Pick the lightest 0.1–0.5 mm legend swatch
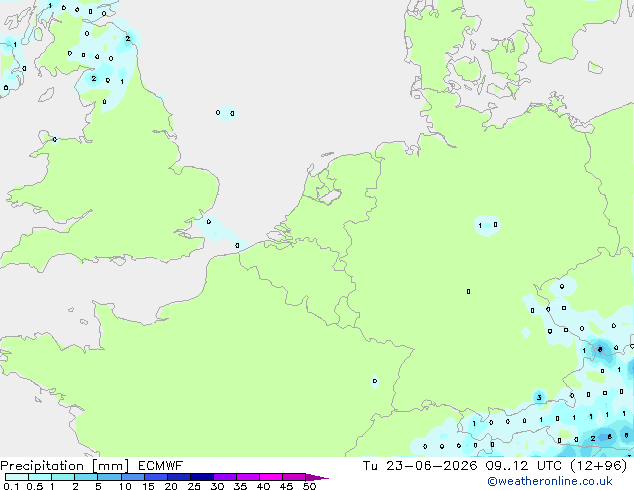Image resolution: width=634 pixels, height=490 pixels. coord(17,477)
